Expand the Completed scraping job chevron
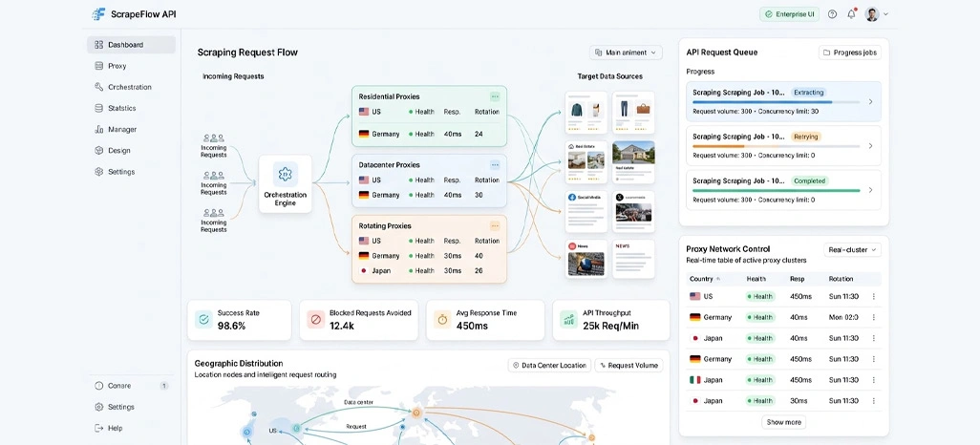 tap(870, 190)
